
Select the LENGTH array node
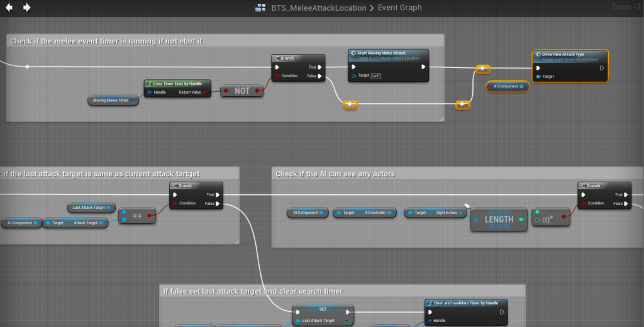pyautogui.click(x=499, y=219)
